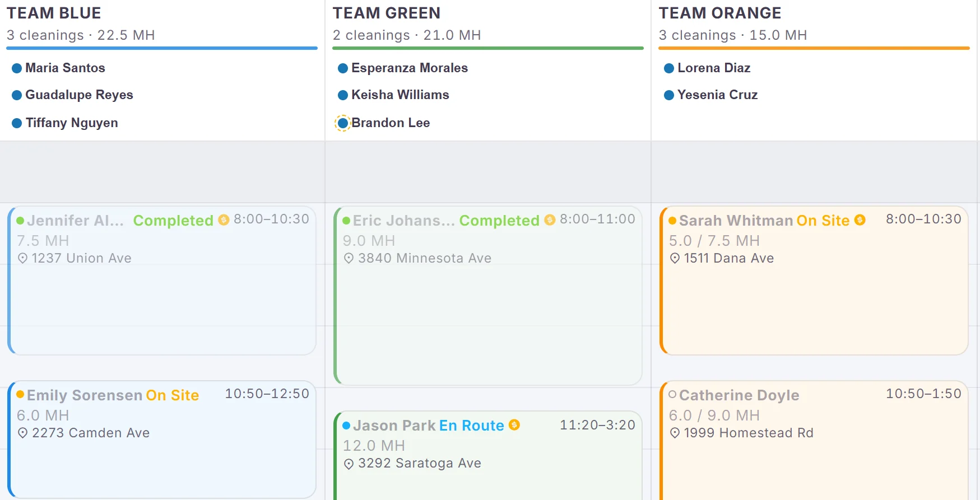This screenshot has height=500, width=980.
Task: Open the TEAM ORANGE column header
Action: click(720, 13)
